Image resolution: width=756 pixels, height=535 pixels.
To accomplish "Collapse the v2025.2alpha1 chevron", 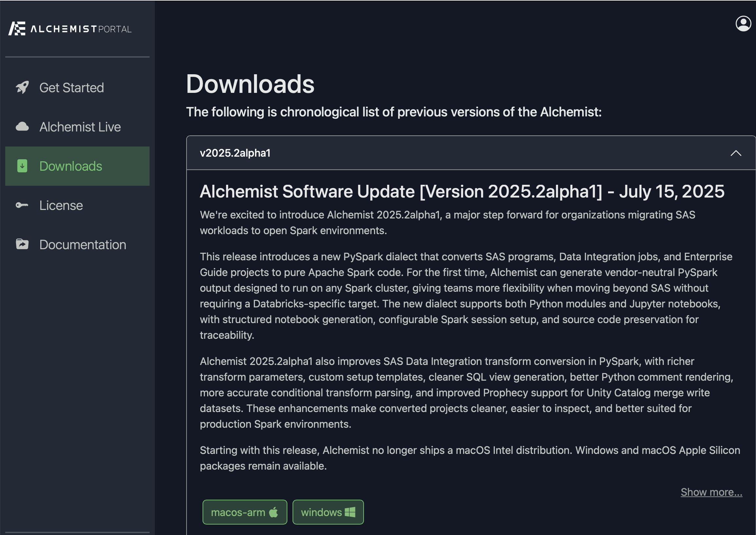I will point(736,153).
